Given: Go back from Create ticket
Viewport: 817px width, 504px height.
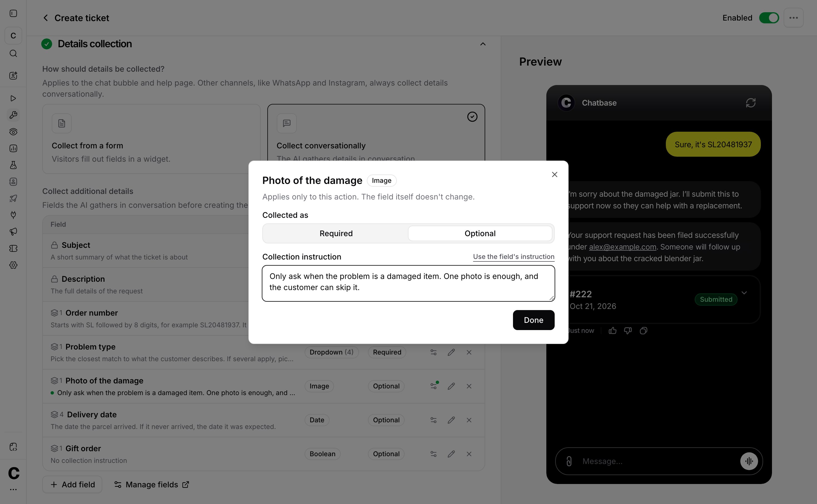Looking at the screenshot, I should pos(46,18).
